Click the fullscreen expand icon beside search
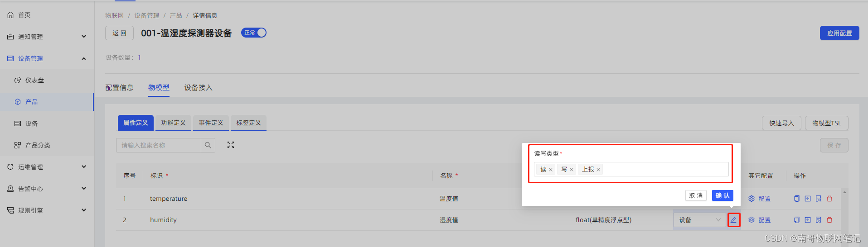868x247 pixels. click(231, 145)
